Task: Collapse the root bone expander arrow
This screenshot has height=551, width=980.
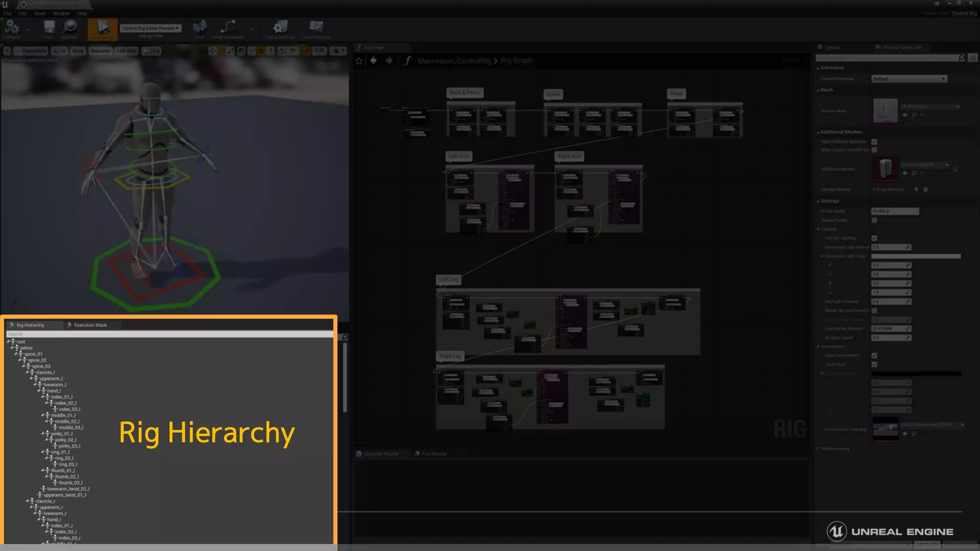Action: point(9,342)
